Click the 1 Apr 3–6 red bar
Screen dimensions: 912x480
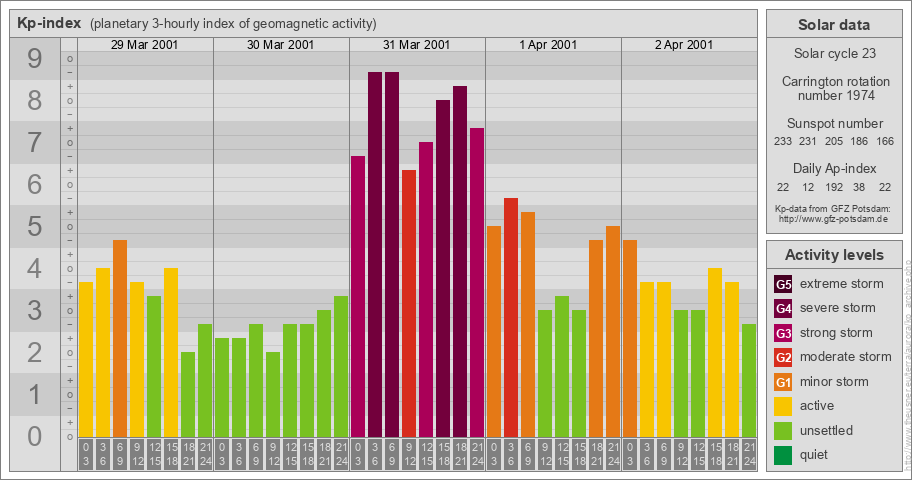511,318
